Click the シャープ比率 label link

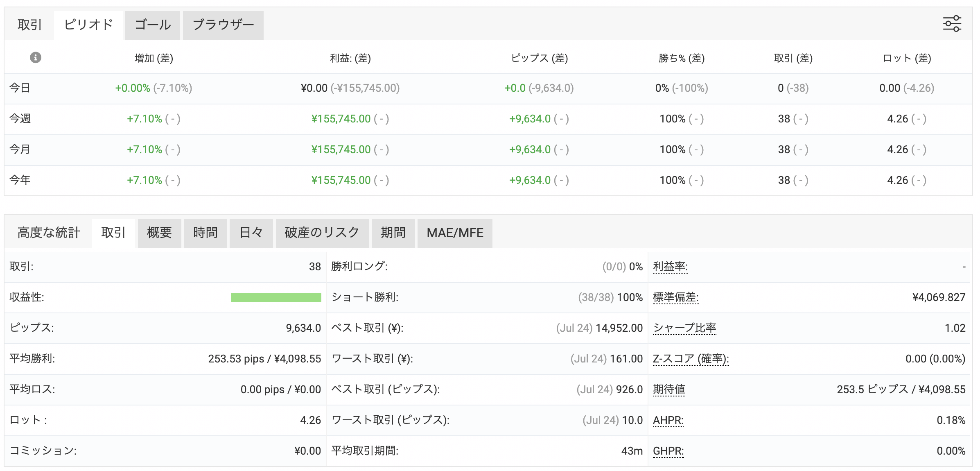684,328
